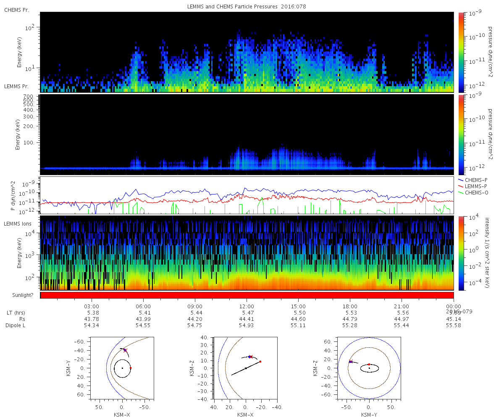Click the pressure line plot panel

pos(247,195)
